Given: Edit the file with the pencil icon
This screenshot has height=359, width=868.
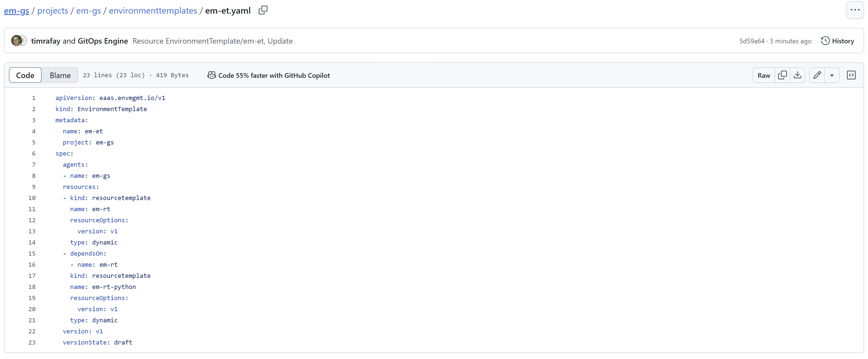Looking at the screenshot, I should [x=817, y=75].
